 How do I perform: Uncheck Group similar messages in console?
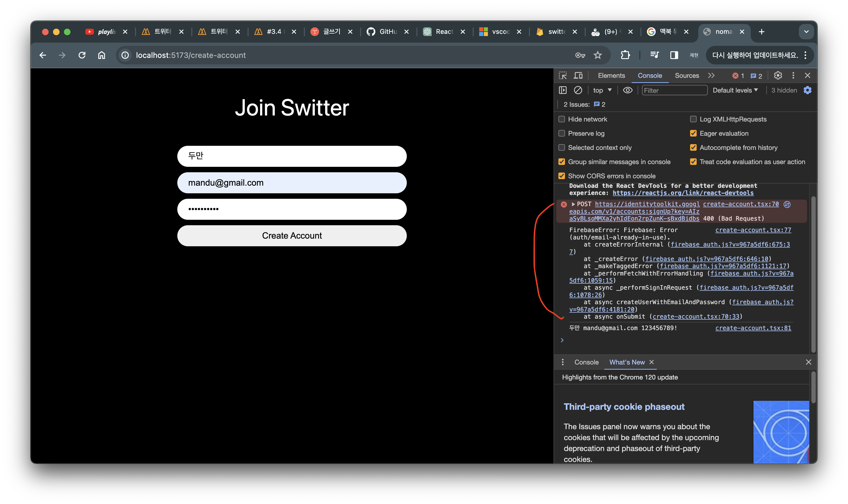[x=562, y=162]
